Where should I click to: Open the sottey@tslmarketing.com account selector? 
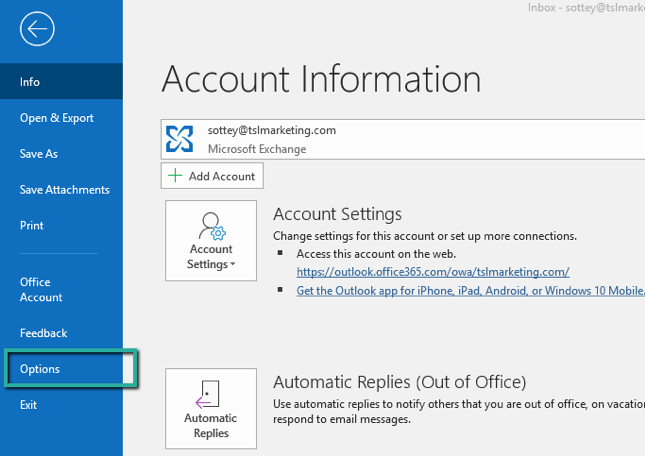click(x=403, y=139)
